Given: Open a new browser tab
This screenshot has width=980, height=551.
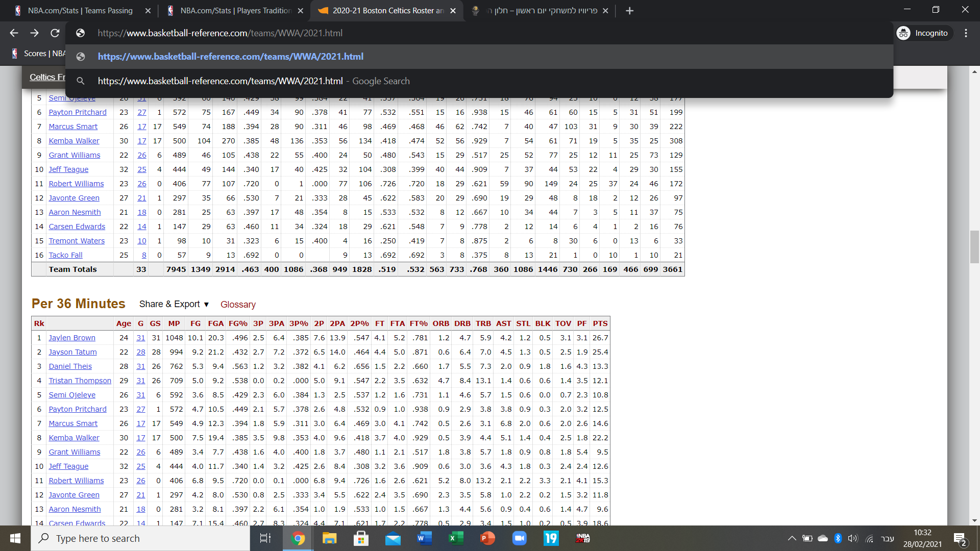Looking at the screenshot, I should (629, 11).
